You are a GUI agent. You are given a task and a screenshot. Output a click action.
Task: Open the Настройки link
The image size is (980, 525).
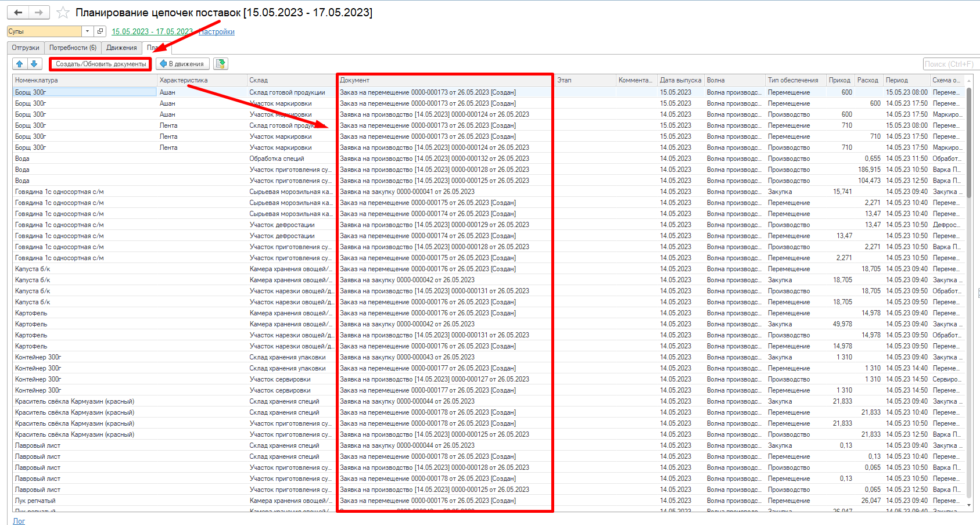[217, 32]
